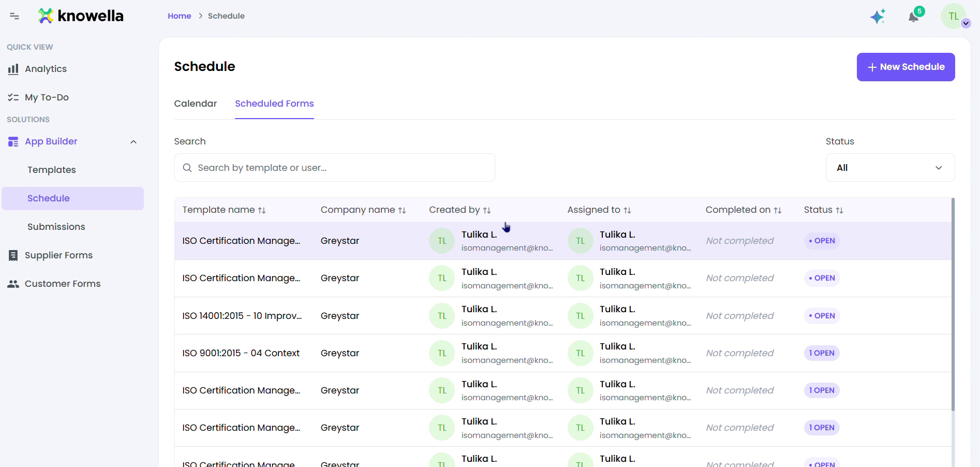Viewport: 980px width, 467px height.
Task: Click the table vertical scrollbar
Action: [953, 304]
